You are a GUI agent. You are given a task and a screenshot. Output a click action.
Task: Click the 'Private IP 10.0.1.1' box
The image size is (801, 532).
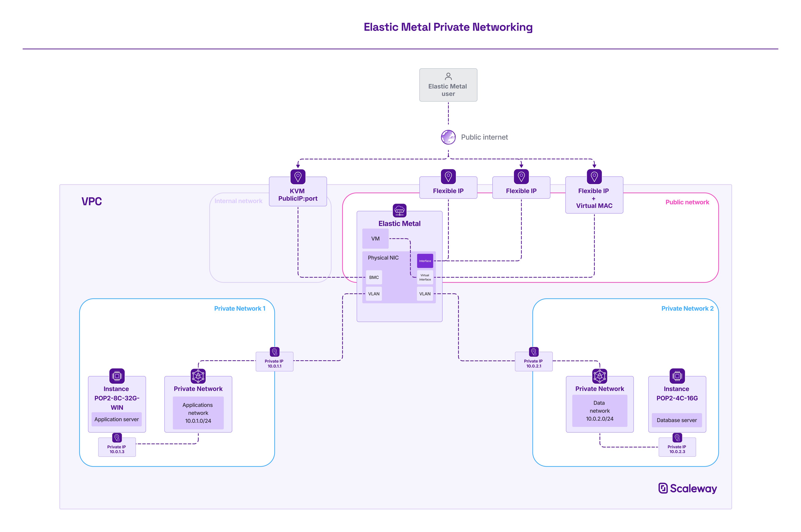(x=275, y=362)
